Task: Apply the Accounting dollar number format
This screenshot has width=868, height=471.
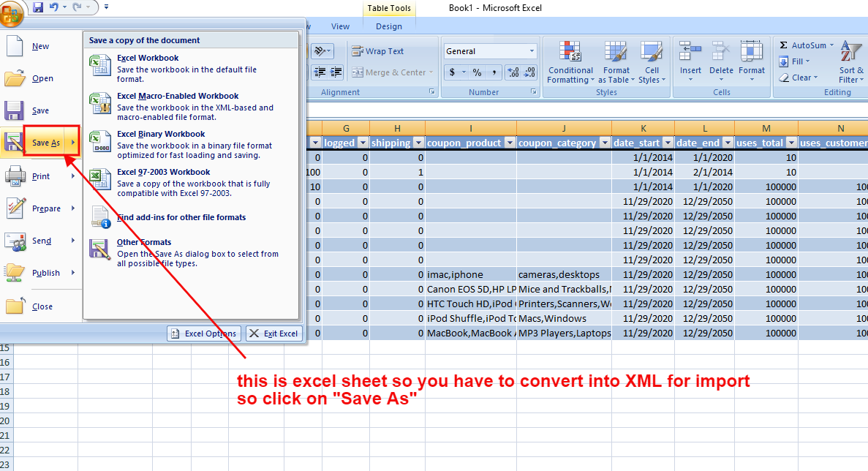Action: [x=452, y=72]
